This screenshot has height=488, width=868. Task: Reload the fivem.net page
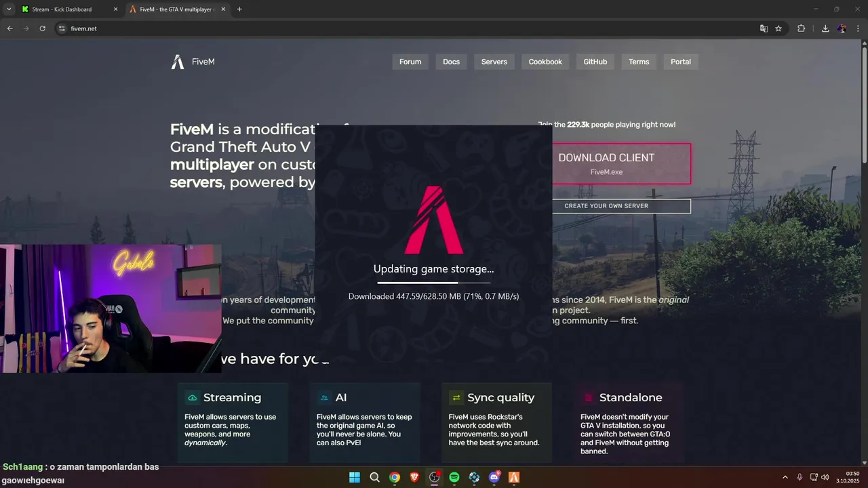point(42,28)
